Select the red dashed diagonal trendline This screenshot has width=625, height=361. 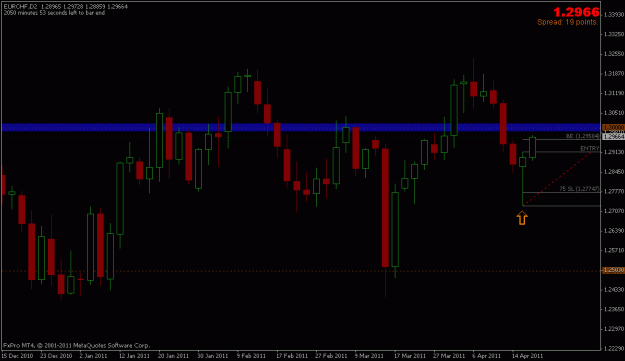pos(557,179)
